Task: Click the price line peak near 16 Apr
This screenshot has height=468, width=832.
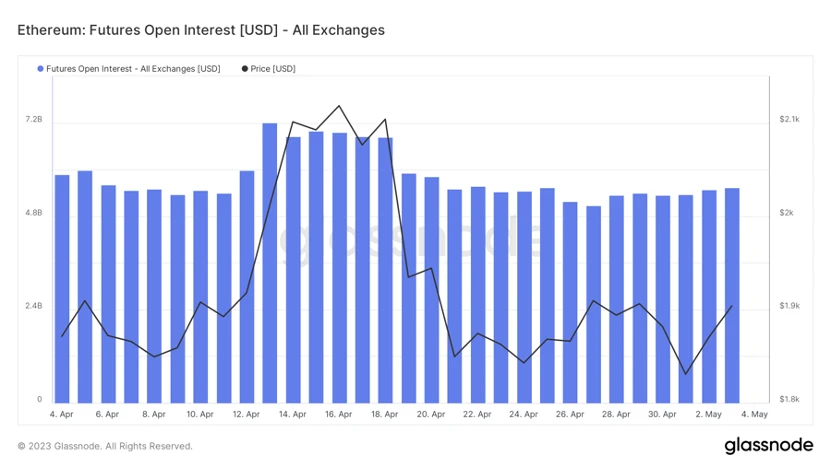Action: point(339,106)
